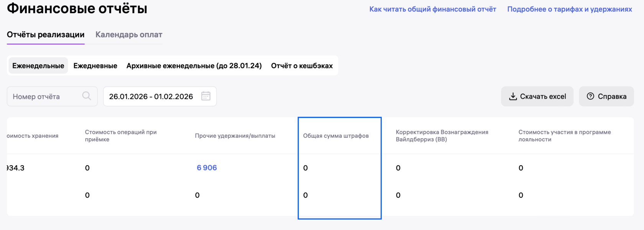Image resolution: width=644 pixels, height=230 pixels.
Task: Switch to the Календарь оплат tab
Action: [x=129, y=35]
